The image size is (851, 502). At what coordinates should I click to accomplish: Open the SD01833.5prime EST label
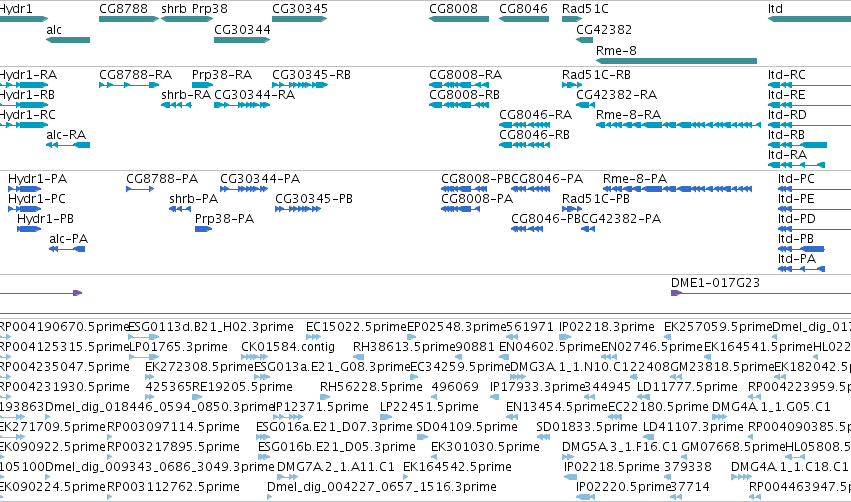587,428
